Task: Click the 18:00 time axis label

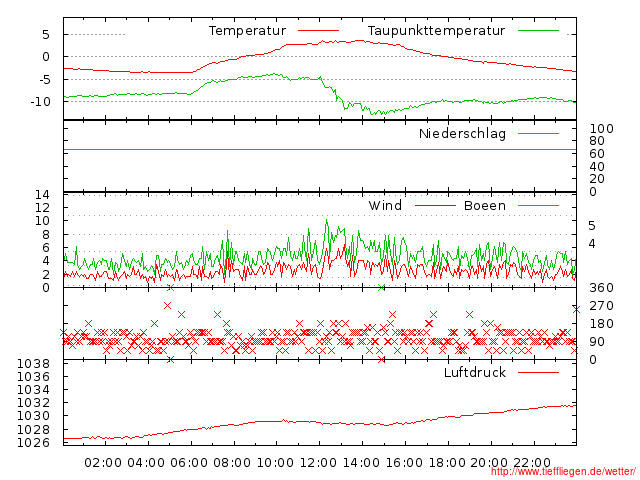Action: coord(447,463)
